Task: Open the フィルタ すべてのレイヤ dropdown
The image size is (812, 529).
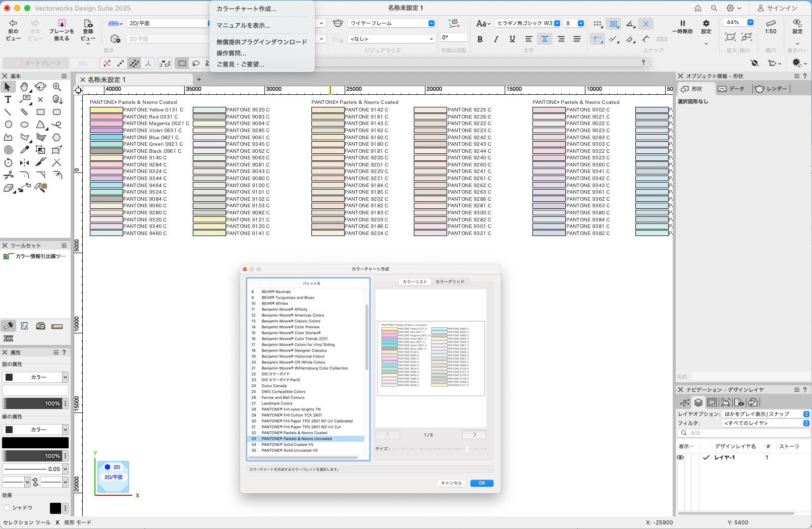Action: coord(766,423)
